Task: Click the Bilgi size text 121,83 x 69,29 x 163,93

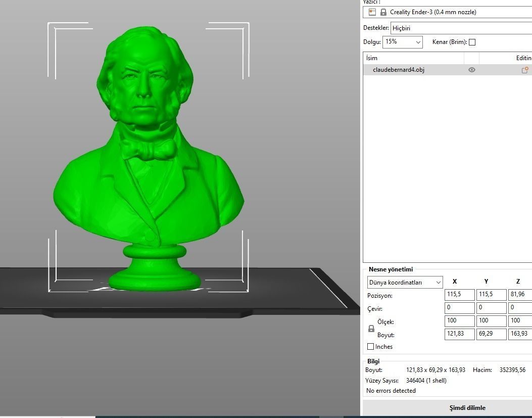Action: point(436,370)
